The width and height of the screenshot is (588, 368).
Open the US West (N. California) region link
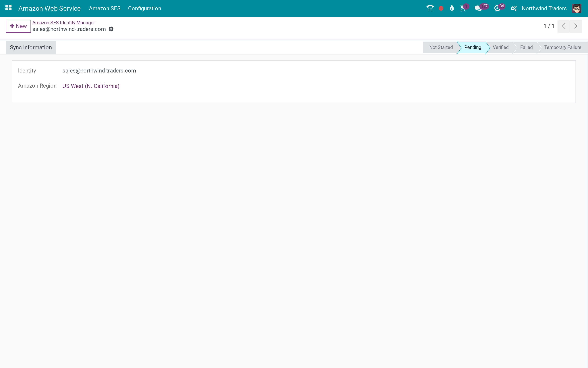pos(91,86)
